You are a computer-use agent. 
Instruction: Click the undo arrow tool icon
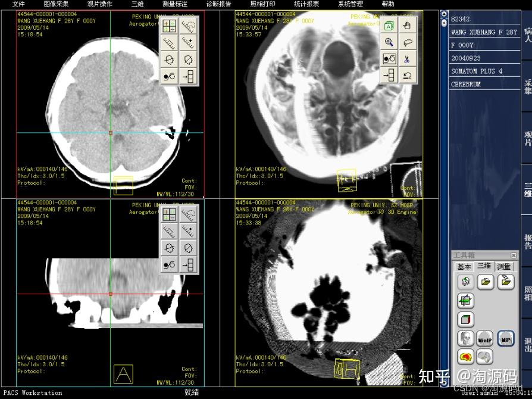point(408,76)
